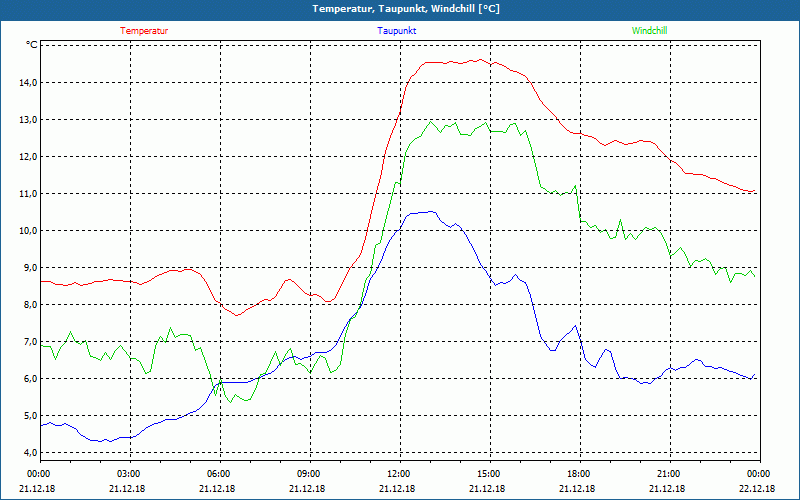
Task: Click the red Temperatur legend label
Action: click(x=144, y=31)
